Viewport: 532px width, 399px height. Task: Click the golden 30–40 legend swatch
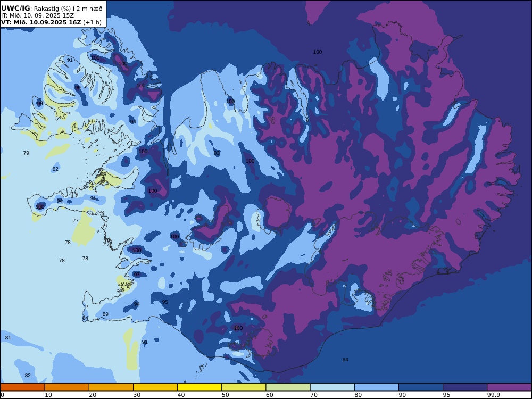(155, 387)
